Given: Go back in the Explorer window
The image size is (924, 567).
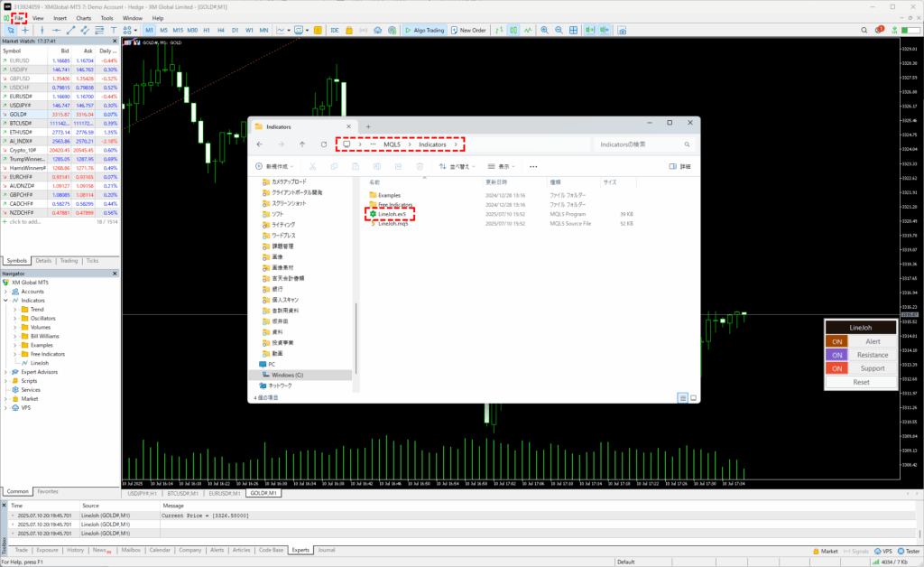Looking at the screenshot, I should 260,144.
